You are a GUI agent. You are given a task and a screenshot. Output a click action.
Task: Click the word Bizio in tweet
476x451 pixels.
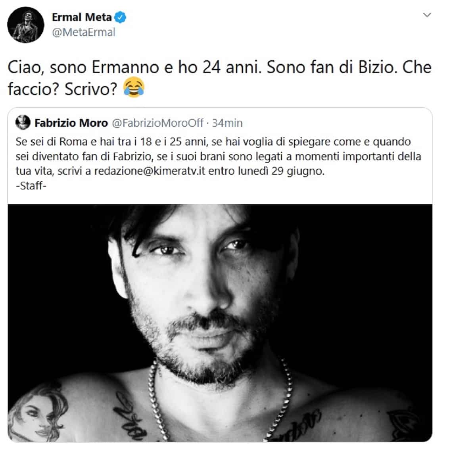click(375, 67)
